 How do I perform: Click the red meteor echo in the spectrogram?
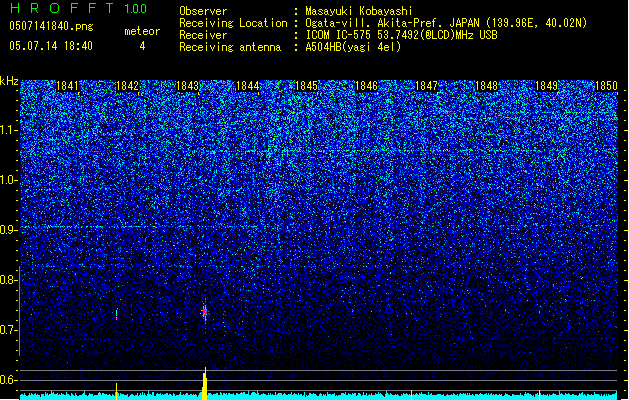pyautogui.click(x=205, y=312)
